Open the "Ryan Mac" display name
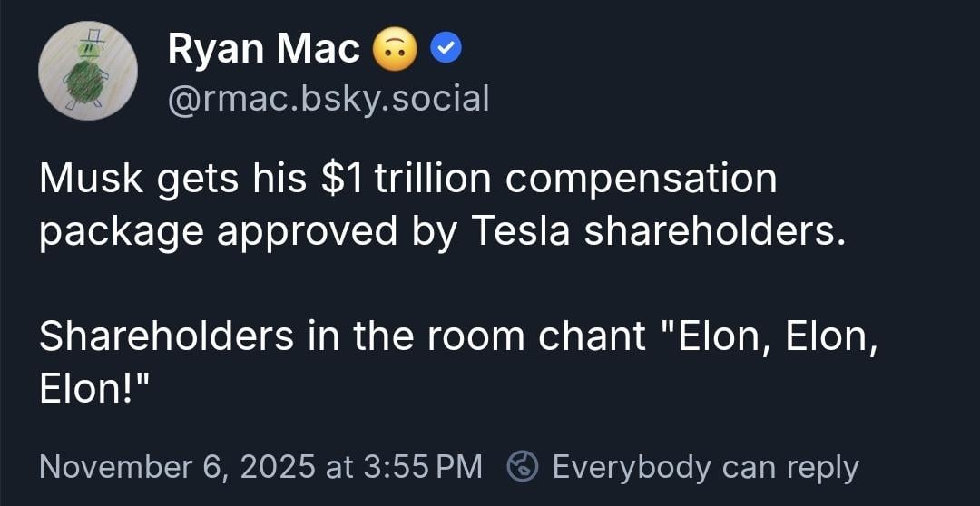980x506 pixels. tap(263, 49)
